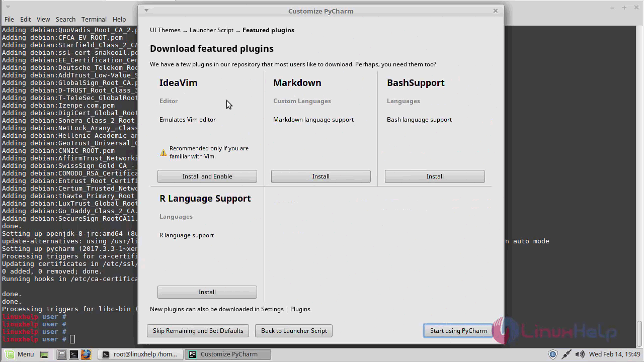This screenshot has height=362, width=644.
Task: Install the BashSupport plugin
Action: (x=435, y=176)
